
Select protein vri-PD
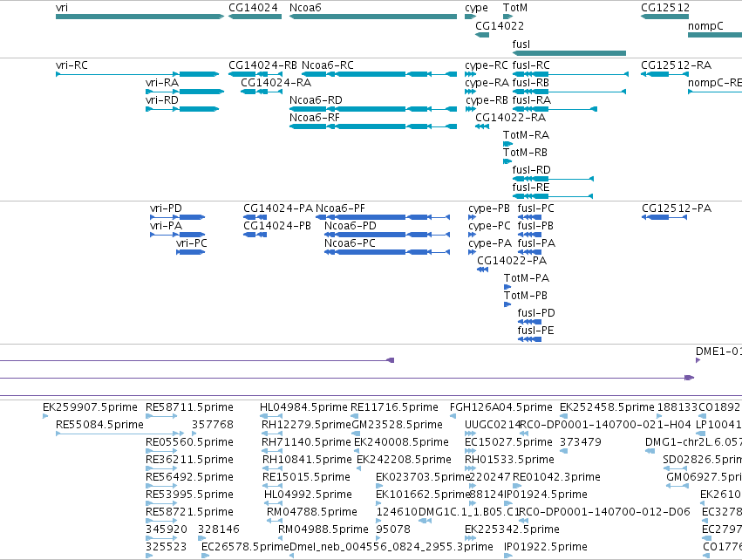178,217
